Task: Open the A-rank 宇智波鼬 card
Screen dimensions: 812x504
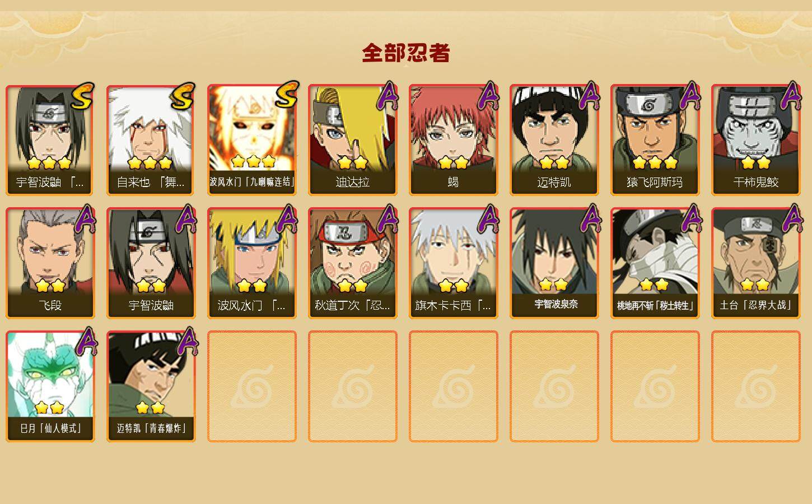Action: (x=151, y=263)
